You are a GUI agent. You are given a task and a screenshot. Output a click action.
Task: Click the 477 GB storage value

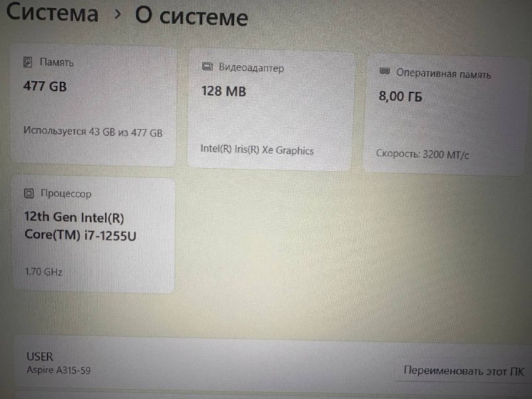(x=45, y=86)
